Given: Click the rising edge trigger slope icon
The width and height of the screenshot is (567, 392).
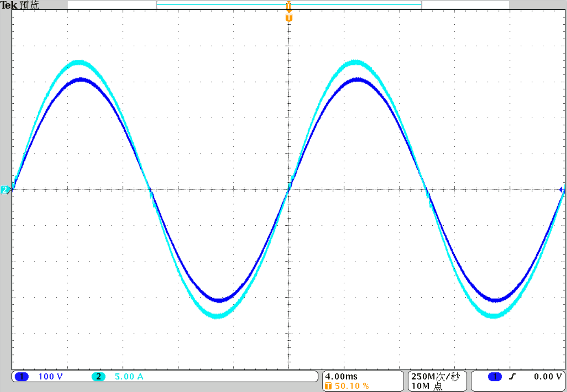Looking at the screenshot, I should [513, 376].
